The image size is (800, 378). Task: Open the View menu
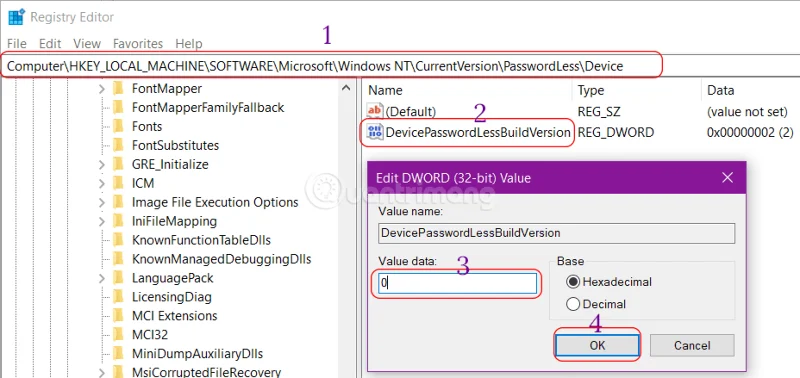[87, 44]
